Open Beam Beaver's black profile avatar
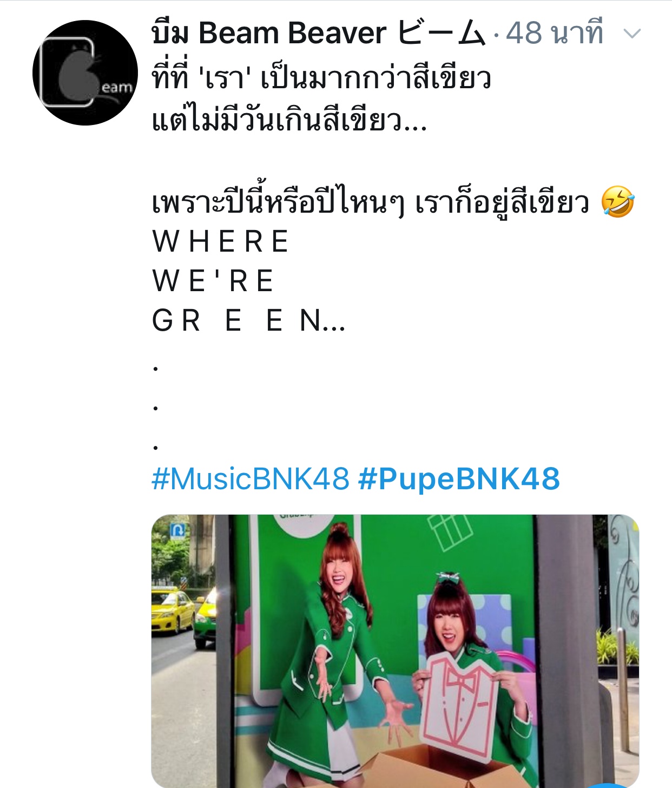The height and width of the screenshot is (788, 672). click(85, 73)
